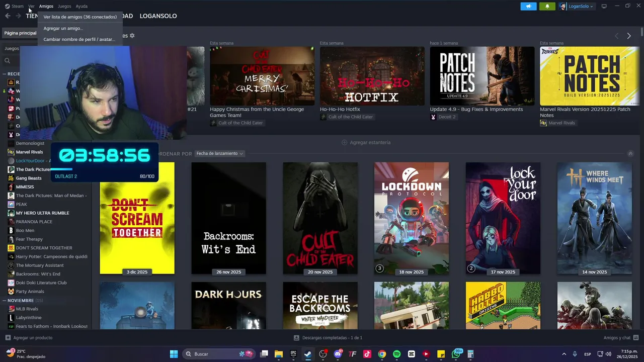644x362 pixels.
Task: Open Epic Games launcher taskbar icon
Action: pos(293,354)
